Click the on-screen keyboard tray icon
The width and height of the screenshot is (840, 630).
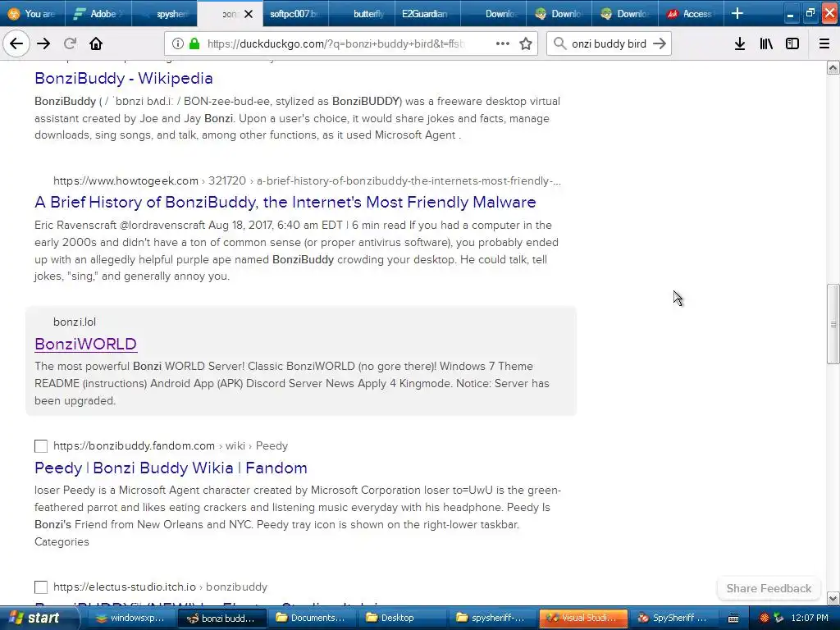pos(733,619)
